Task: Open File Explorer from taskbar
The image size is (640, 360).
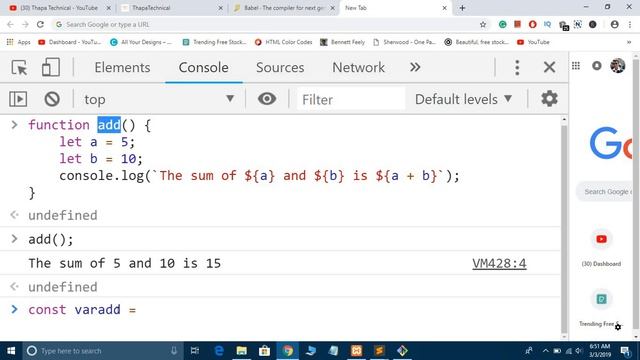Action: (x=242, y=351)
